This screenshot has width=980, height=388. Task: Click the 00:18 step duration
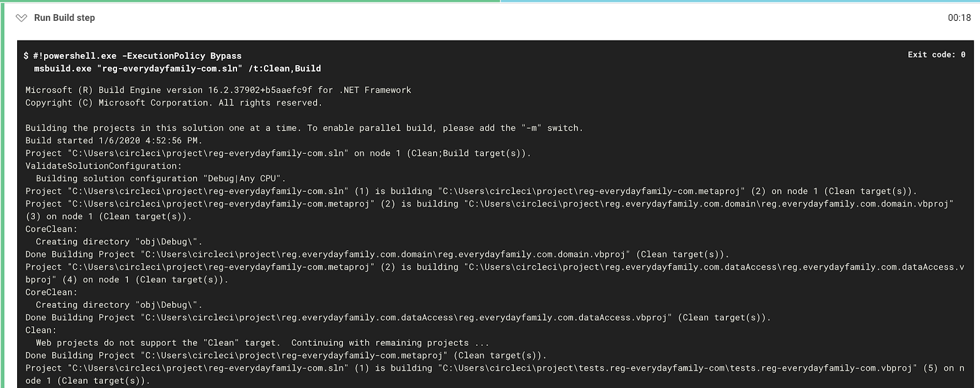click(x=959, y=18)
